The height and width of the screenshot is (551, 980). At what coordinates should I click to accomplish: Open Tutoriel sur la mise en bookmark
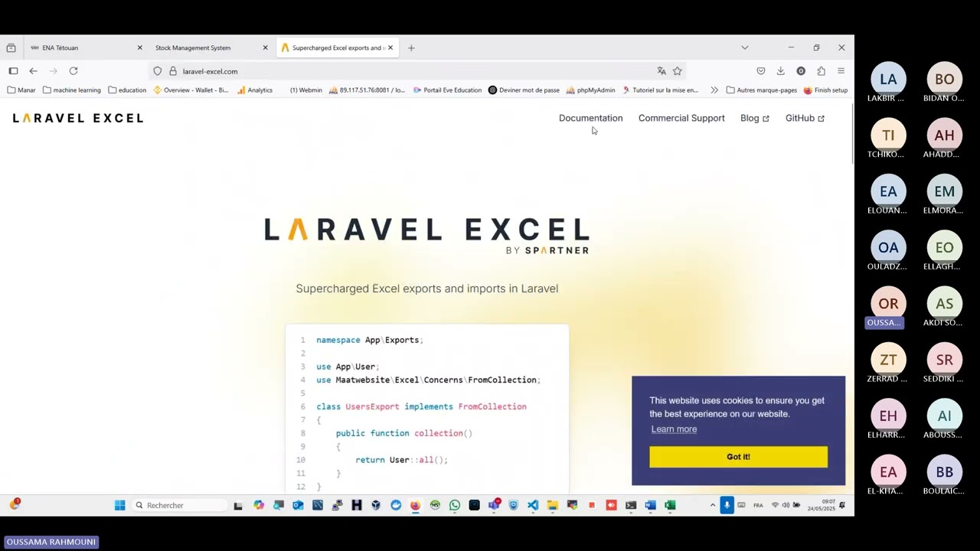pos(660,90)
